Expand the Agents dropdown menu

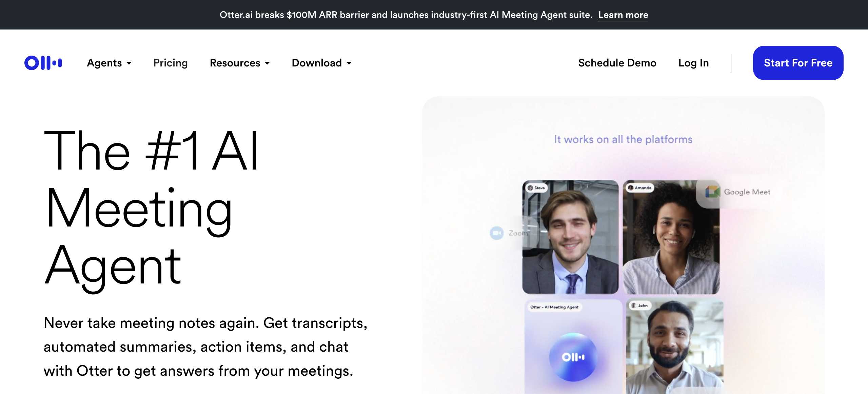pos(109,63)
